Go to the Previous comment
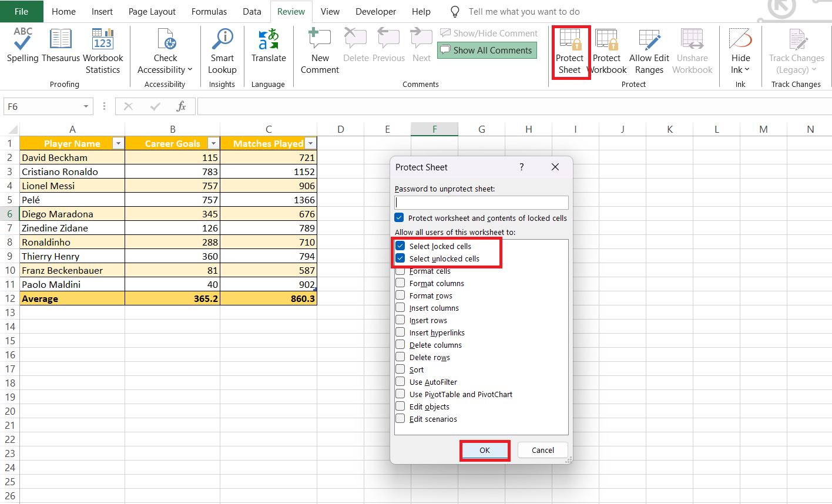 click(388, 45)
